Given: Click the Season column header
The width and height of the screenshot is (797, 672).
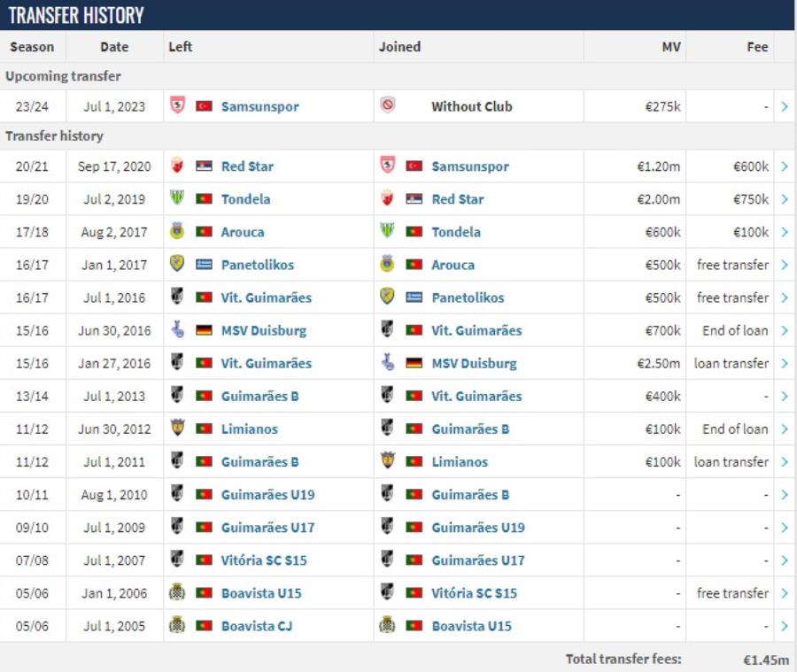Looking at the screenshot, I should [32, 47].
